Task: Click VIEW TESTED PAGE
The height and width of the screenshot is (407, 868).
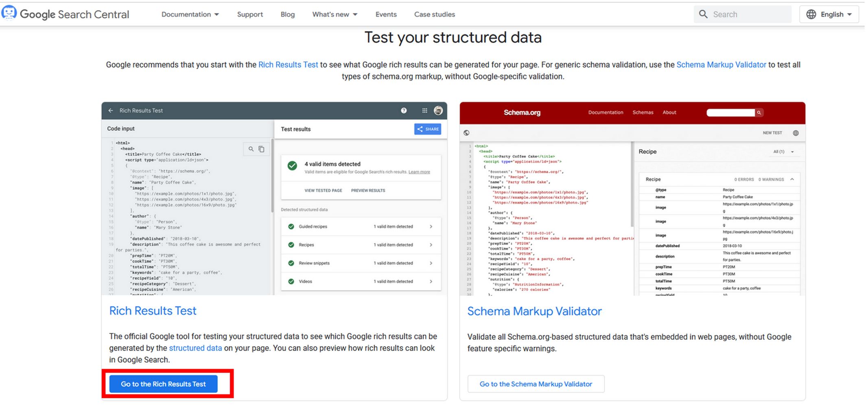Action: 324,190
